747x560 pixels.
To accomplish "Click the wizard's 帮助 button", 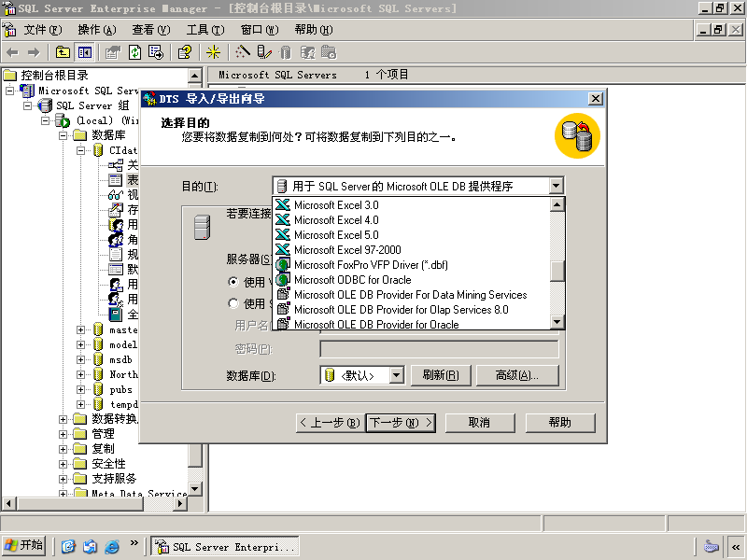I will pyautogui.click(x=560, y=423).
